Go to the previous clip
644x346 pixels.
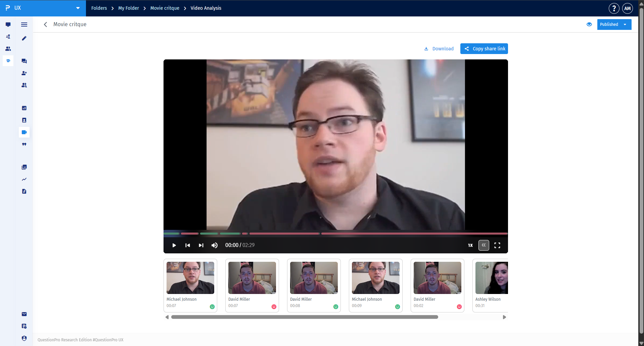[x=187, y=245]
